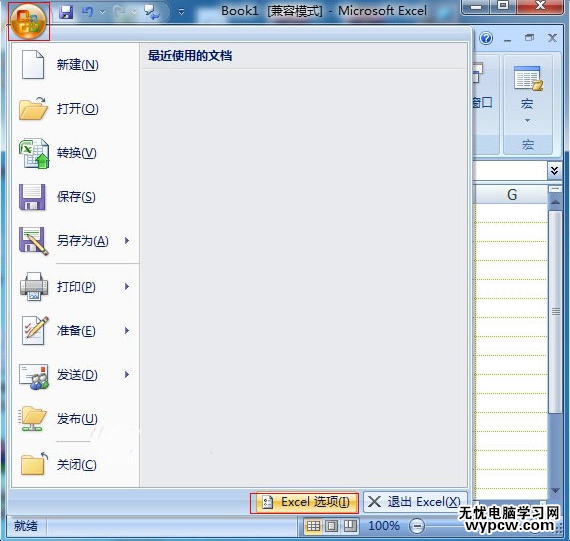570x541 pixels.
Task: Open the dropdown arrow under 宏
Action: click(527, 120)
